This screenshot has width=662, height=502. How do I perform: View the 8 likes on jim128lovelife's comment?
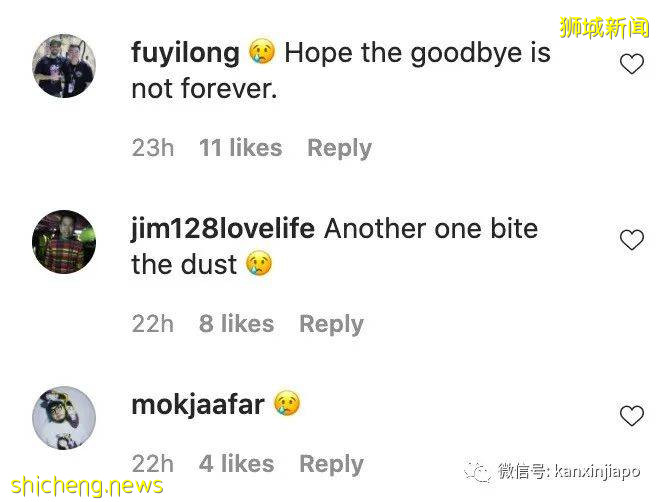point(236,324)
